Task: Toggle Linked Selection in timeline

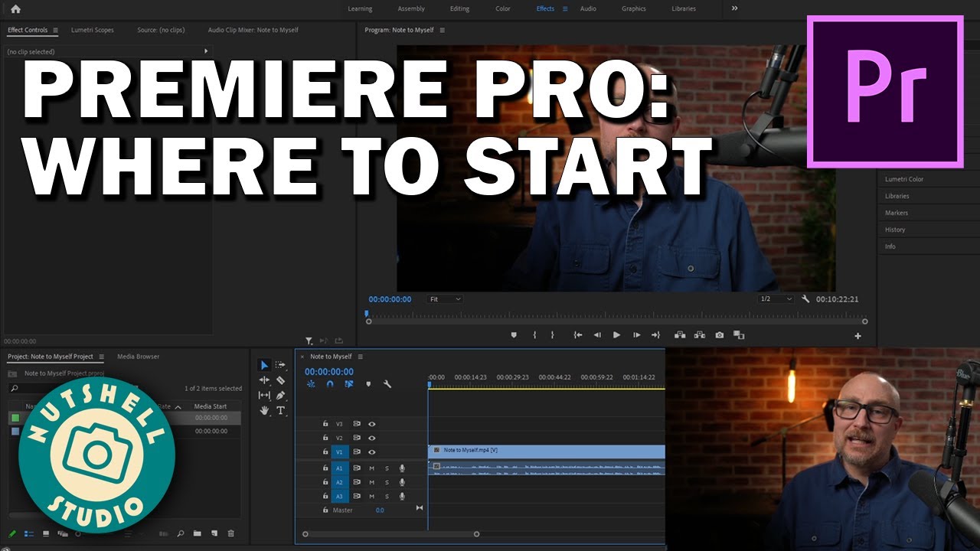Action: click(349, 384)
